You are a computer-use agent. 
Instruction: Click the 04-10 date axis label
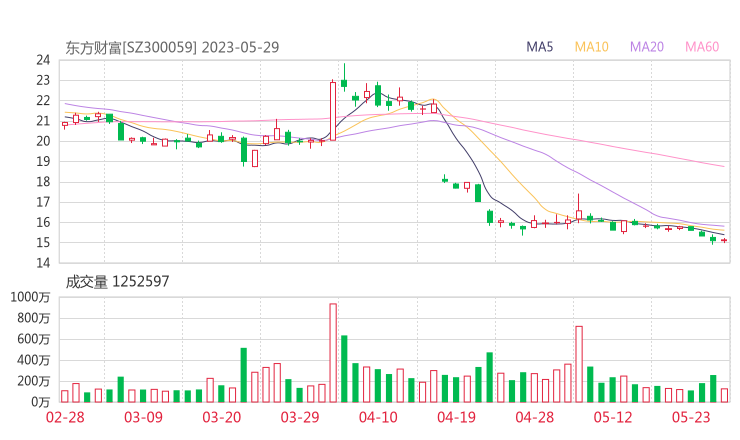[x=378, y=418]
